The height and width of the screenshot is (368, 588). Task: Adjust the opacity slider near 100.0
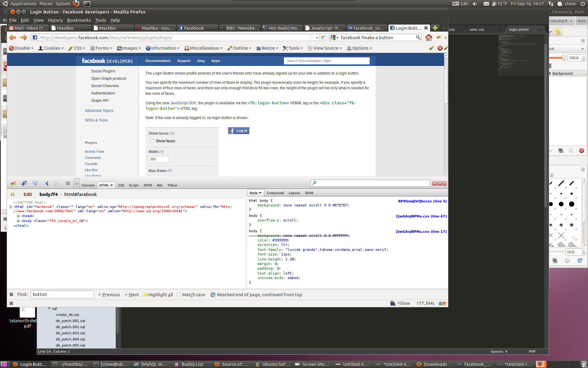coord(563,58)
